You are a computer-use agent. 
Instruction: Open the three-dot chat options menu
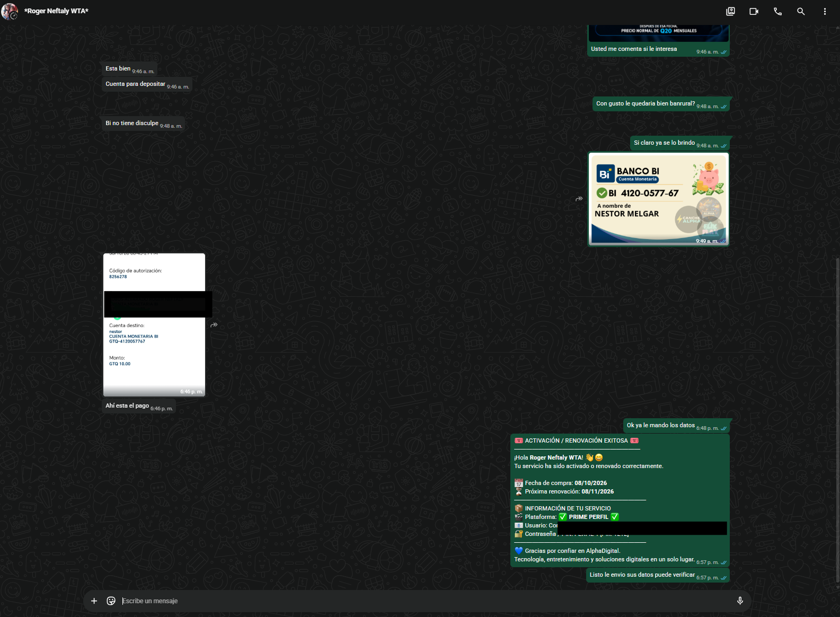pyautogui.click(x=825, y=11)
